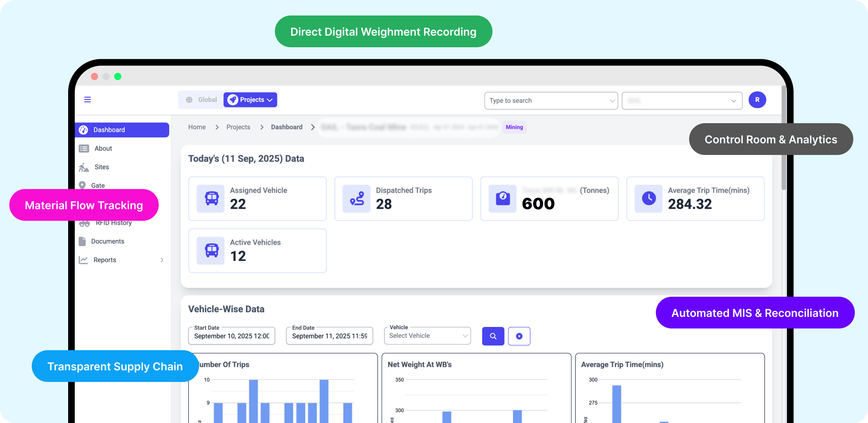Click the Global globe icon

[x=189, y=100]
